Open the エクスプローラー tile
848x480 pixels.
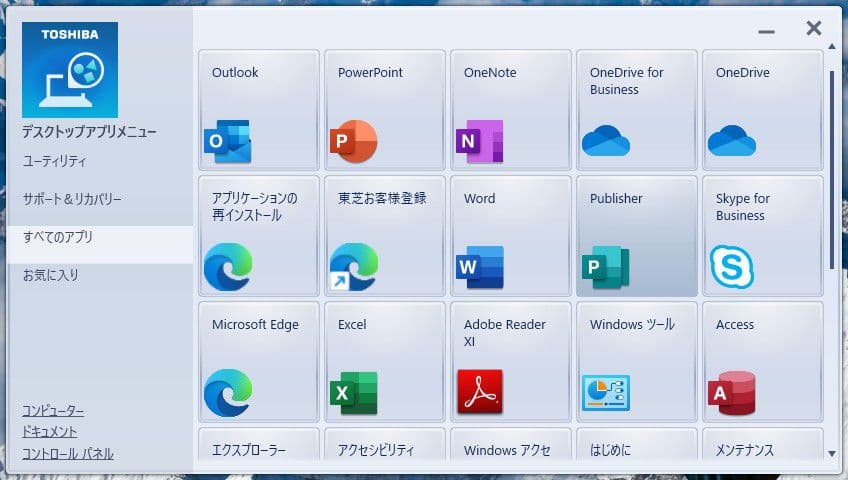point(259,444)
